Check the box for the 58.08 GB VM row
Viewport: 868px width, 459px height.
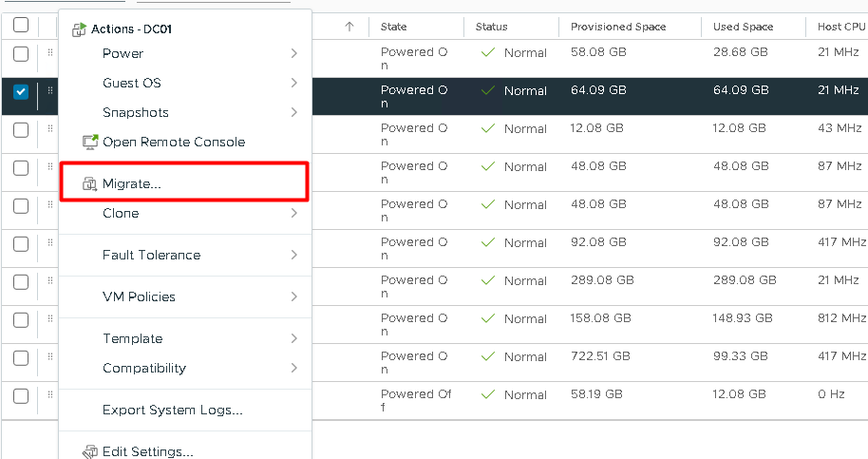[x=21, y=54]
